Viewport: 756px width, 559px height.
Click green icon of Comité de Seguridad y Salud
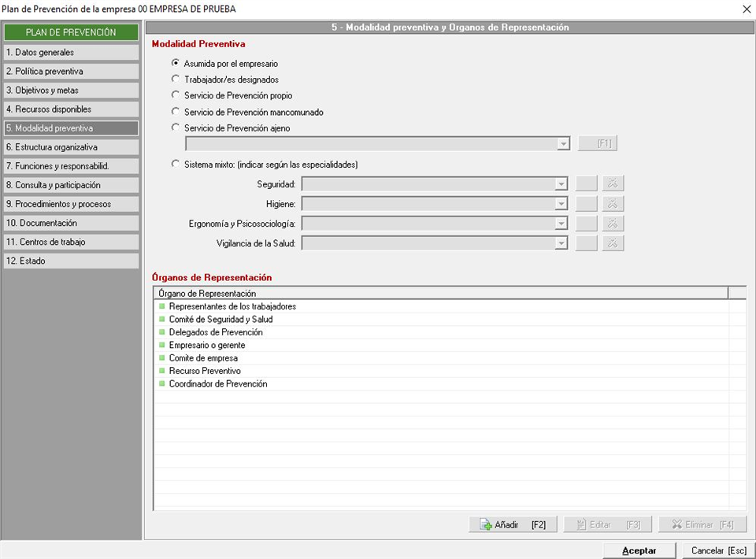pos(162,320)
